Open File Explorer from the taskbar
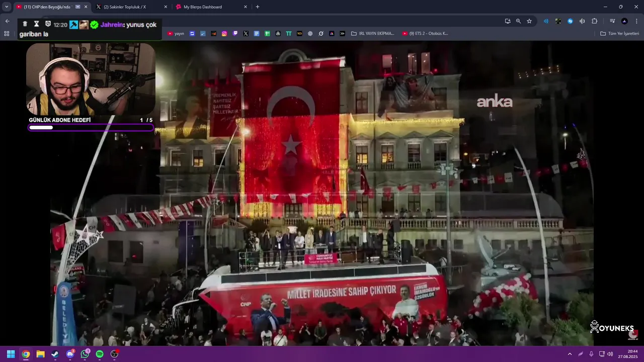The height and width of the screenshot is (362, 644). [40, 354]
